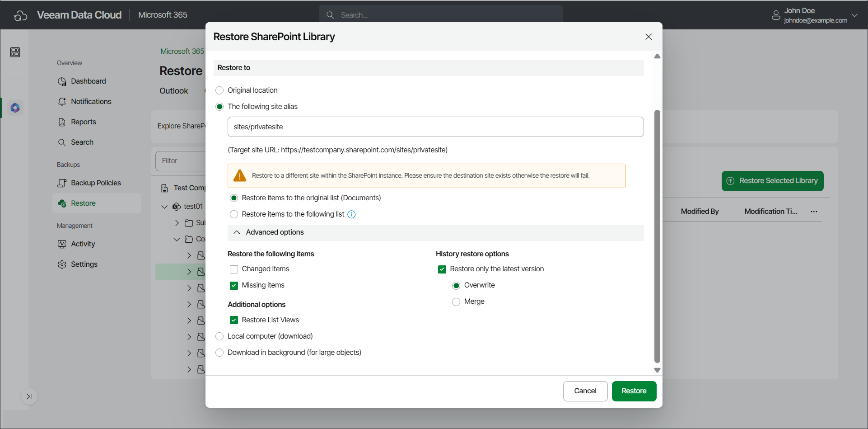Image resolution: width=868 pixels, height=429 pixels.
Task: Click the Settings gear icon
Action: 62,264
